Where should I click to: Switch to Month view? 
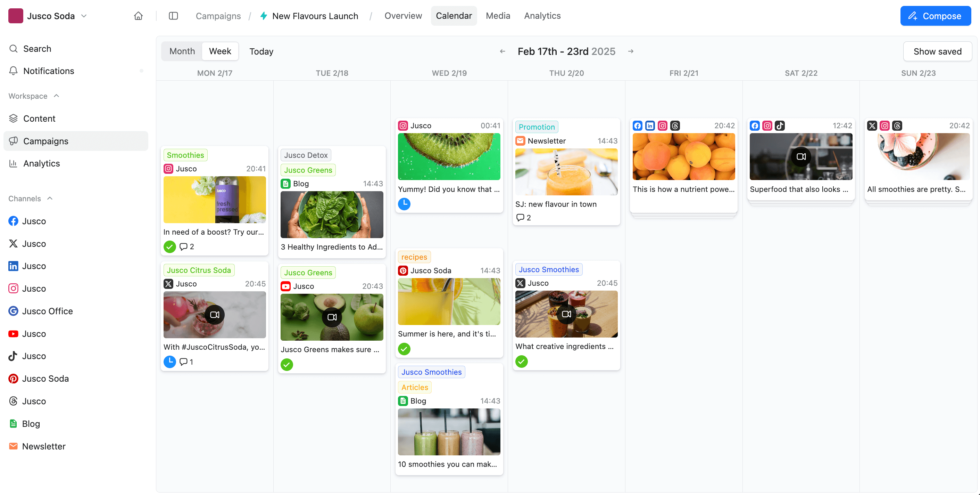(x=182, y=51)
